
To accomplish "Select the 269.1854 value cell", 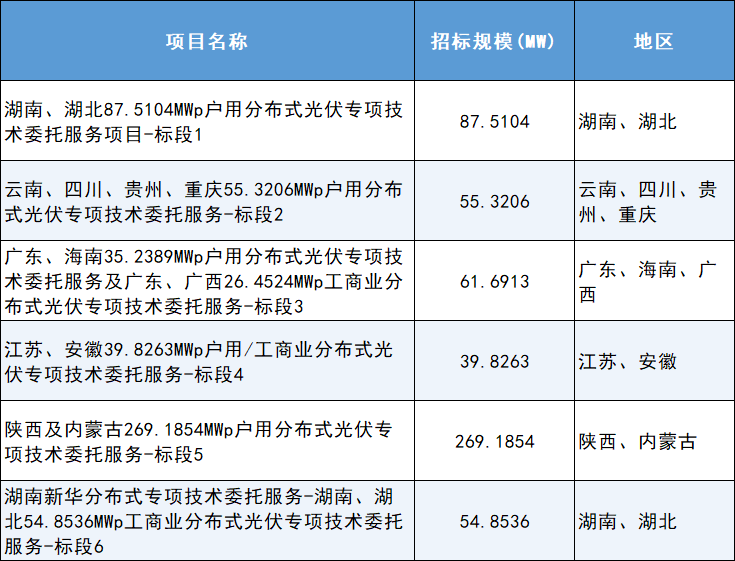I will (494, 441).
